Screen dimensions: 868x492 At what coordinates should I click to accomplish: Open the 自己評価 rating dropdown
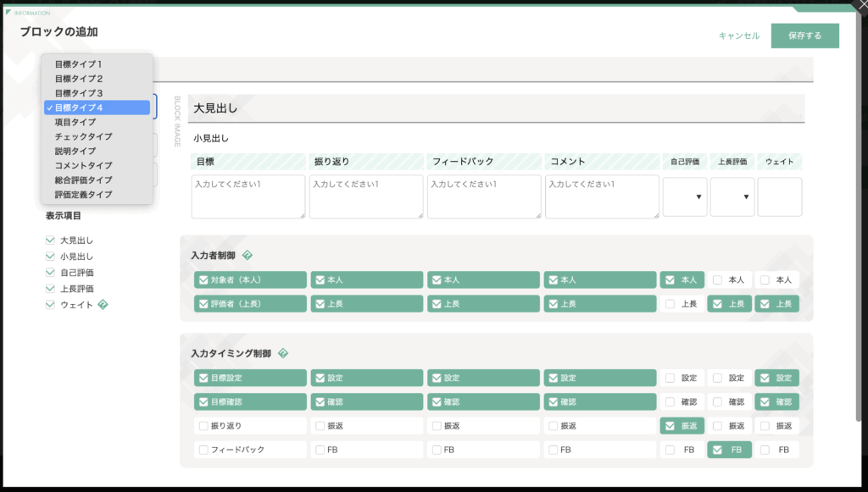point(684,196)
